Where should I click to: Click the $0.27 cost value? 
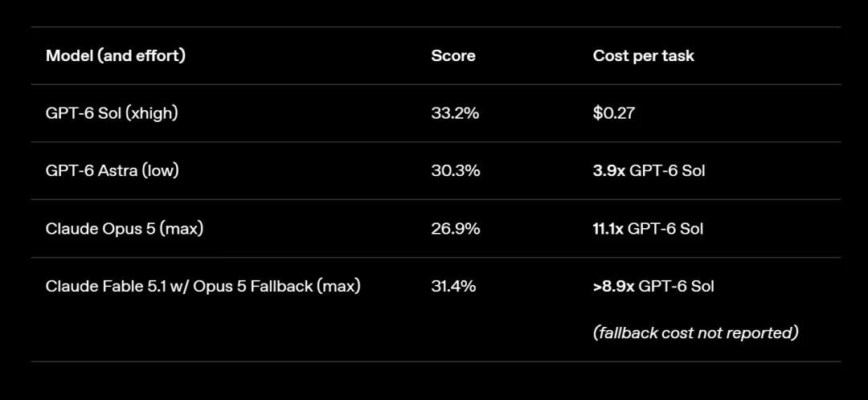[614, 113]
